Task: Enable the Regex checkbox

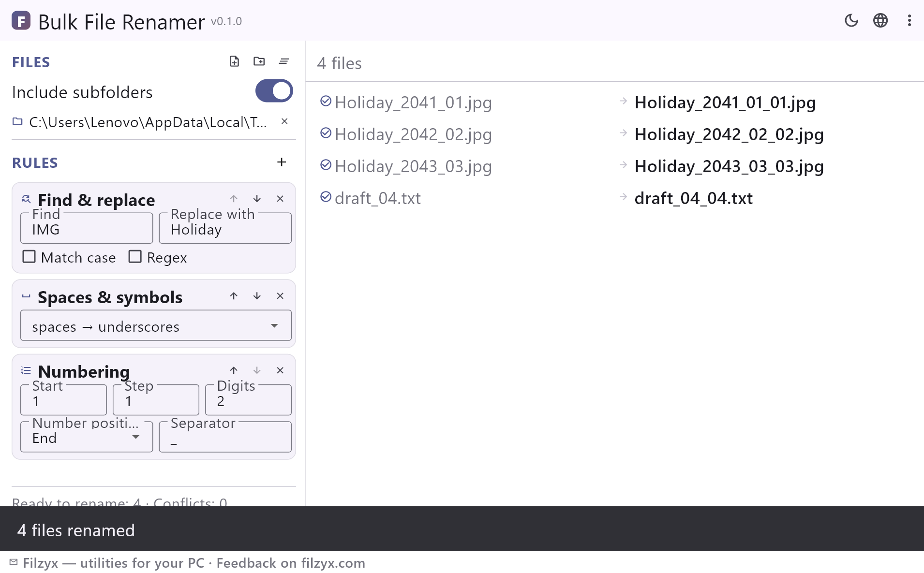Action: click(x=135, y=257)
